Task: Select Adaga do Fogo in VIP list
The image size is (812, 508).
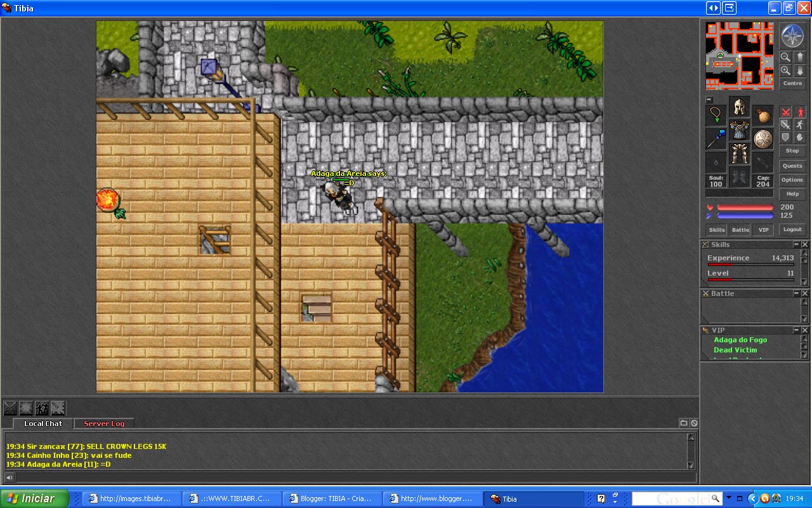Action: coord(740,340)
